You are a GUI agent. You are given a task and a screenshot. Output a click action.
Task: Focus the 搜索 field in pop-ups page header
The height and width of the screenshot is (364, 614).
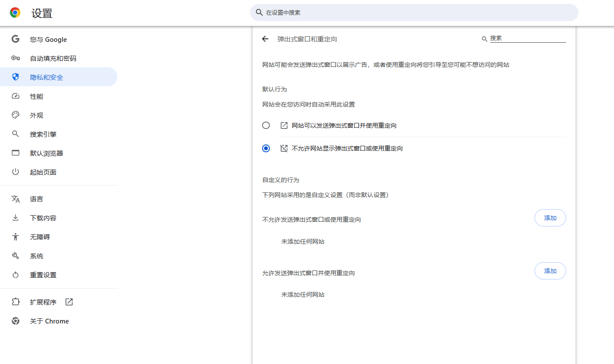click(x=528, y=38)
